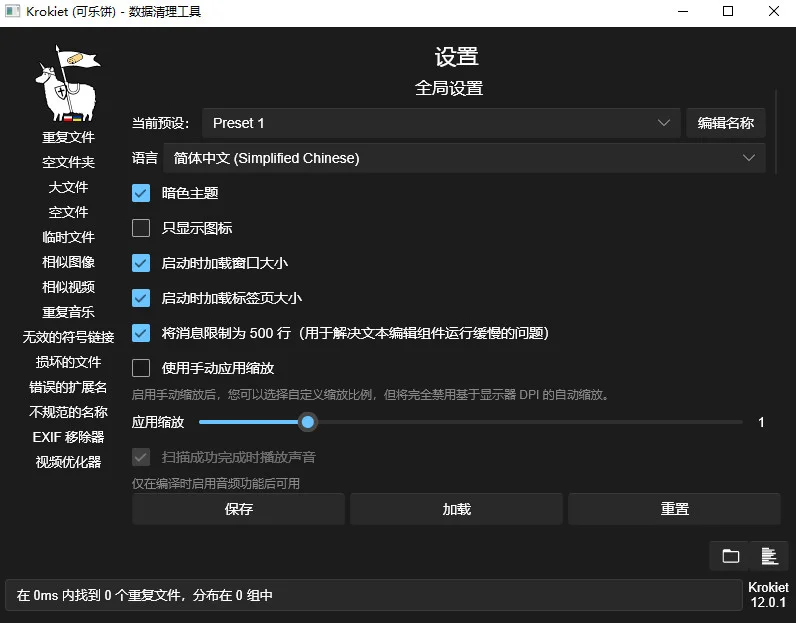Image resolution: width=796 pixels, height=623 pixels.
Task: Click the 全局设置 heading
Action: point(449,88)
